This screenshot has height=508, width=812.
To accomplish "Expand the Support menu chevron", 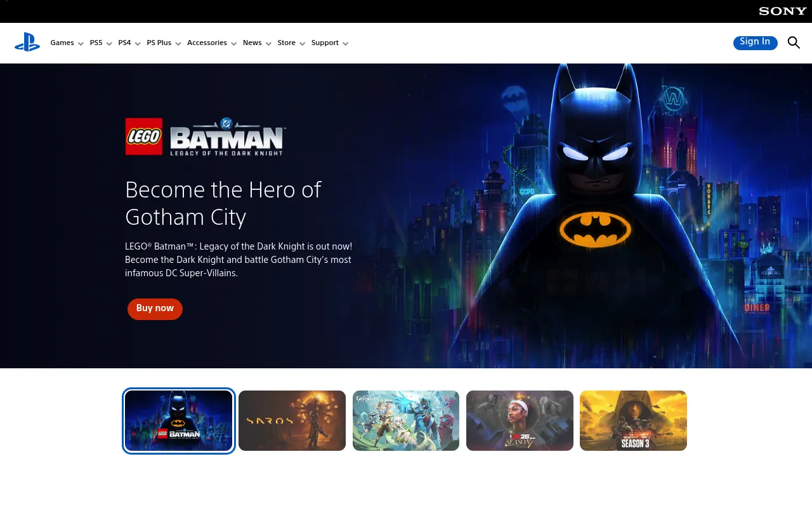I will click(x=346, y=44).
